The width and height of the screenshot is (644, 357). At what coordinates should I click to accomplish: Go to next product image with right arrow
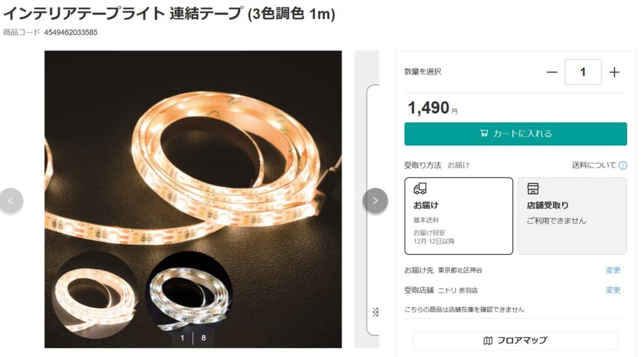(x=375, y=201)
